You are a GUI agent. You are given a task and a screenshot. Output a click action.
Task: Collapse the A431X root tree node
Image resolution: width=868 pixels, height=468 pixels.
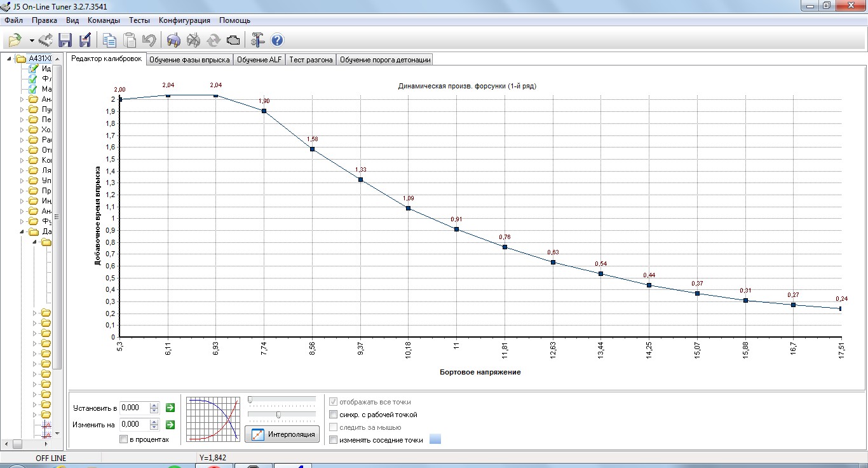10,59
